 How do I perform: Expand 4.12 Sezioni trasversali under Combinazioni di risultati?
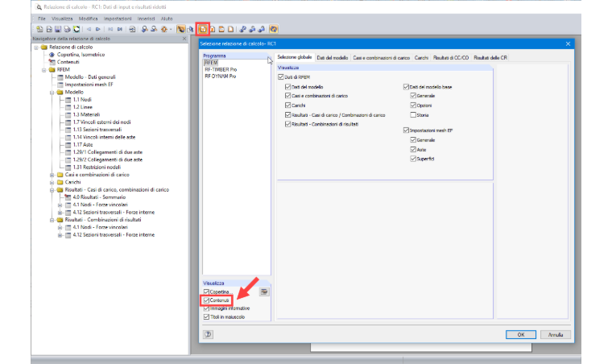point(60,235)
